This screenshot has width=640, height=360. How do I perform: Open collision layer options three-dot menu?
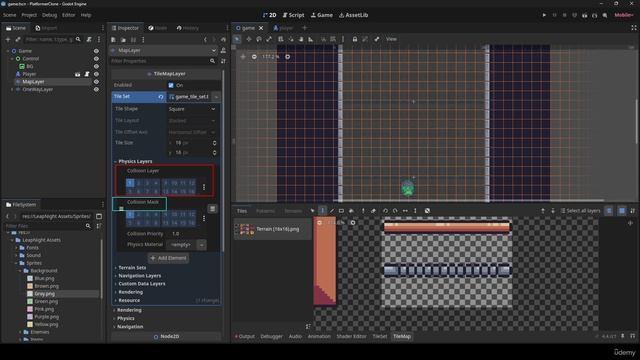click(x=204, y=187)
